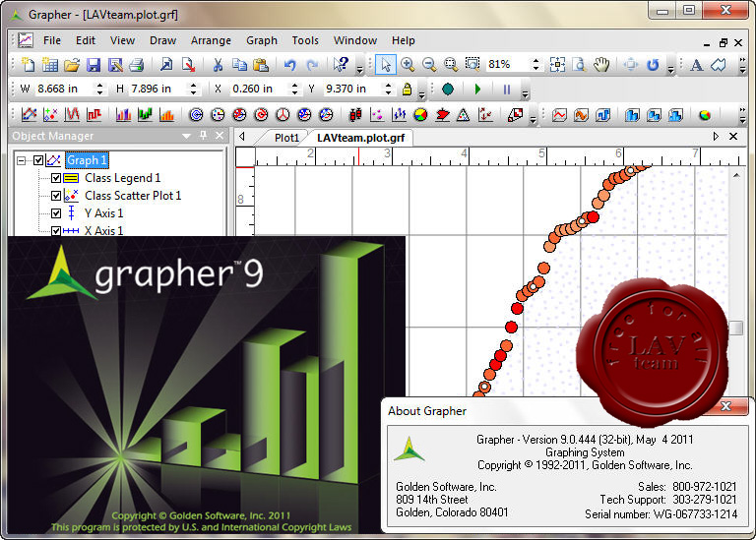Open the Graph menu
The image size is (756, 540).
(x=262, y=40)
